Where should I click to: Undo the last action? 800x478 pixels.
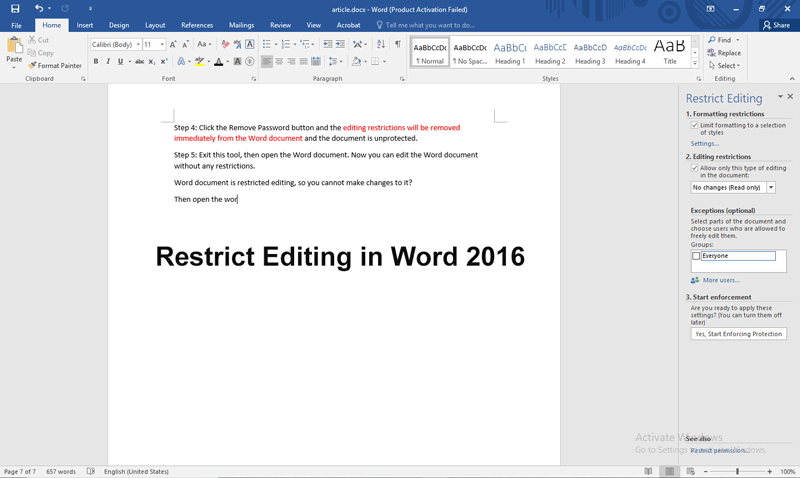click(39, 9)
